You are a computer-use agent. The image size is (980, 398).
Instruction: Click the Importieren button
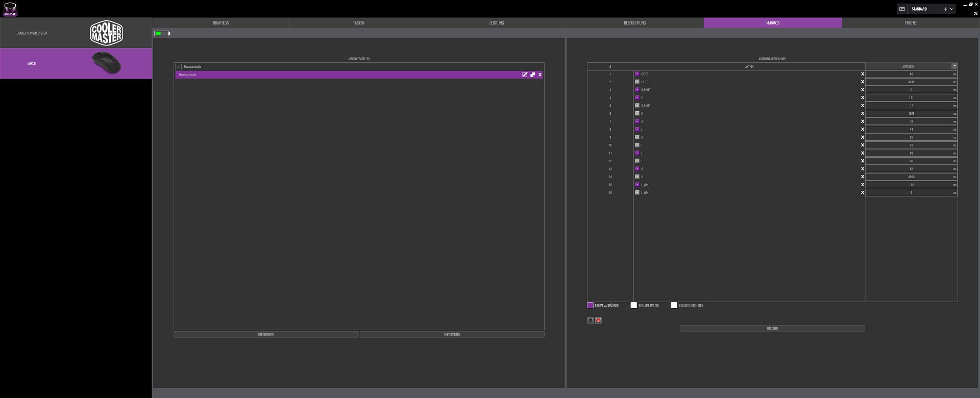click(266, 335)
